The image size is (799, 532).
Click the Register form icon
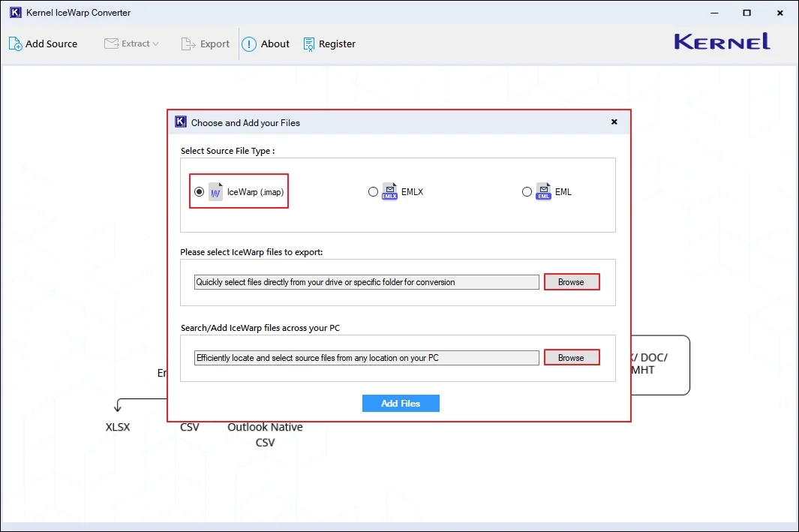308,44
